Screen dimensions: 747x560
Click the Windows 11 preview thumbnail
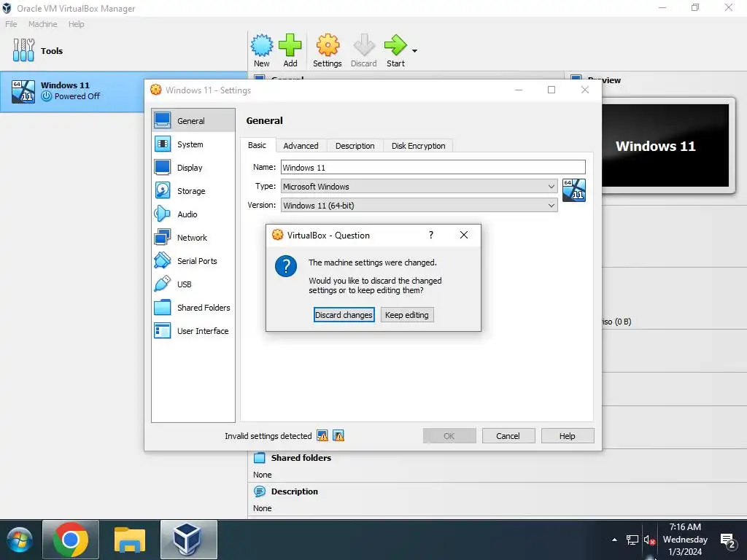coord(665,145)
